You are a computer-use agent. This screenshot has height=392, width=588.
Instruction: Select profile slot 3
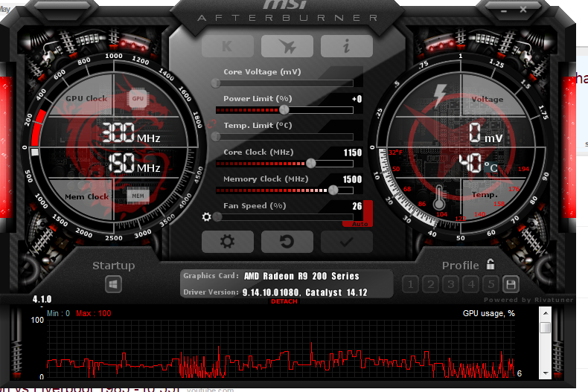(451, 284)
